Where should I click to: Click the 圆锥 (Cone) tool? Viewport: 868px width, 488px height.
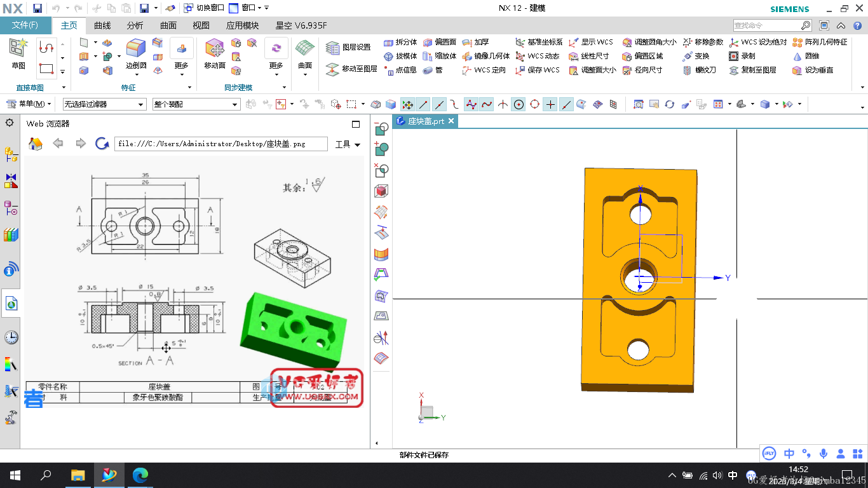(x=806, y=56)
